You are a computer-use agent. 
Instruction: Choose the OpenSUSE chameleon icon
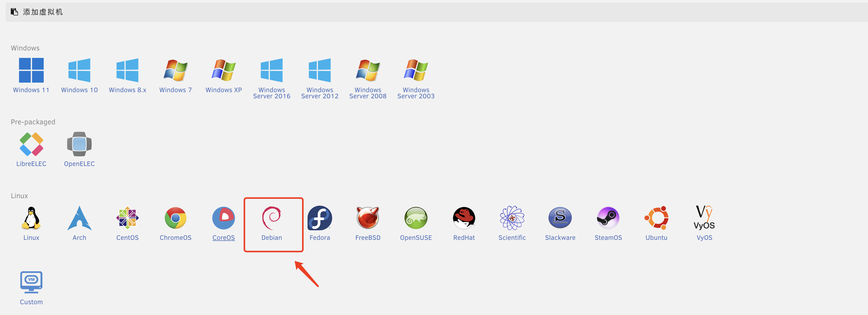pyautogui.click(x=416, y=218)
